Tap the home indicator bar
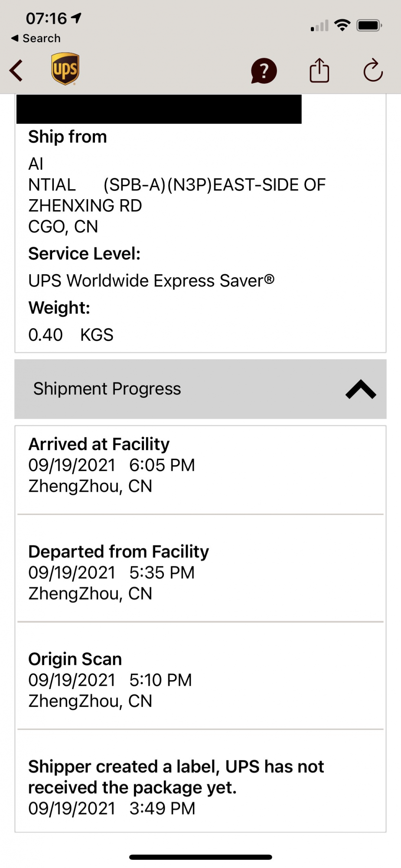 [x=200, y=857]
